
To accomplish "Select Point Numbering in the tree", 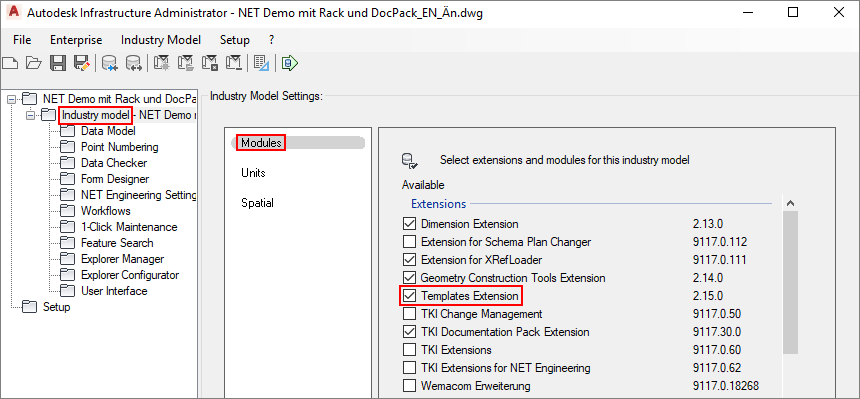I will pyautogui.click(x=120, y=147).
